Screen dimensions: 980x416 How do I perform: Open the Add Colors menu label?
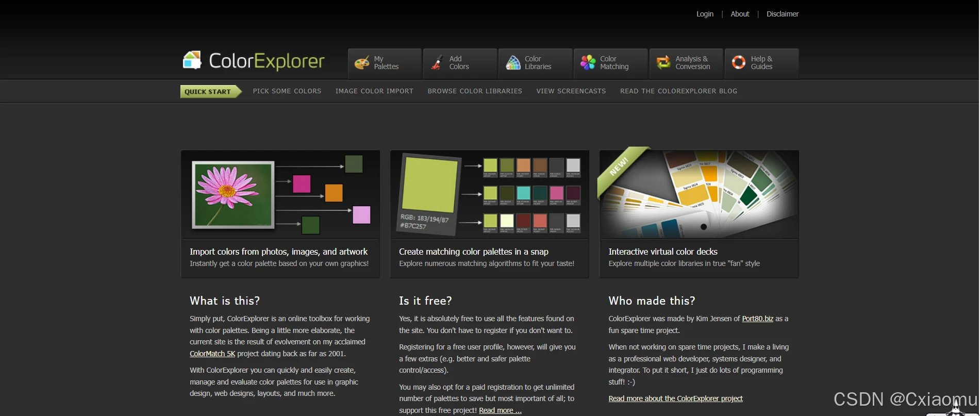(x=459, y=63)
